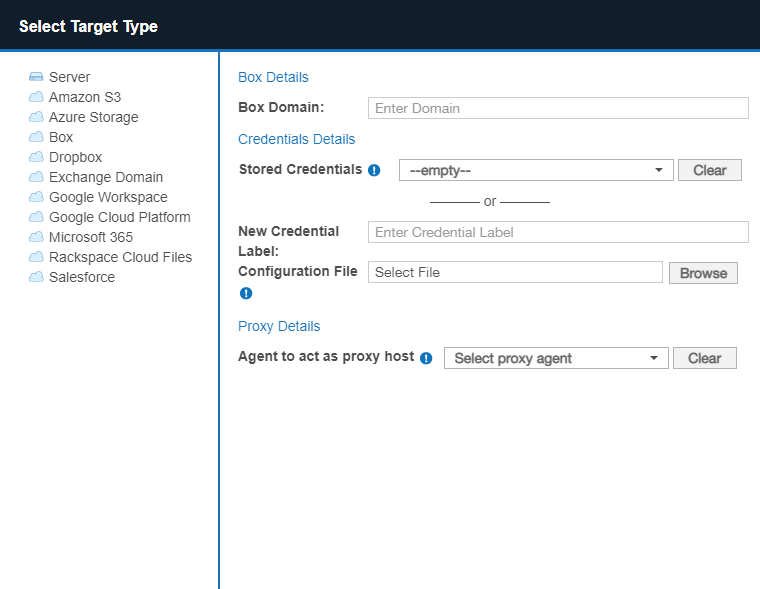Clear the selected proxy agent
The height and width of the screenshot is (589, 760).
(x=704, y=358)
